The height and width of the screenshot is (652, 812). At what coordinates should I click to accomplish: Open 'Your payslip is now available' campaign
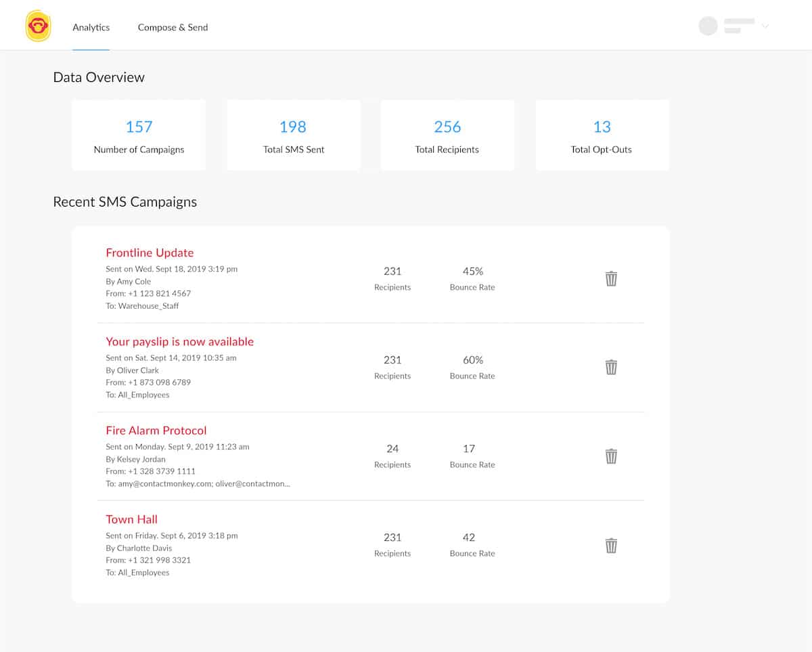point(179,341)
